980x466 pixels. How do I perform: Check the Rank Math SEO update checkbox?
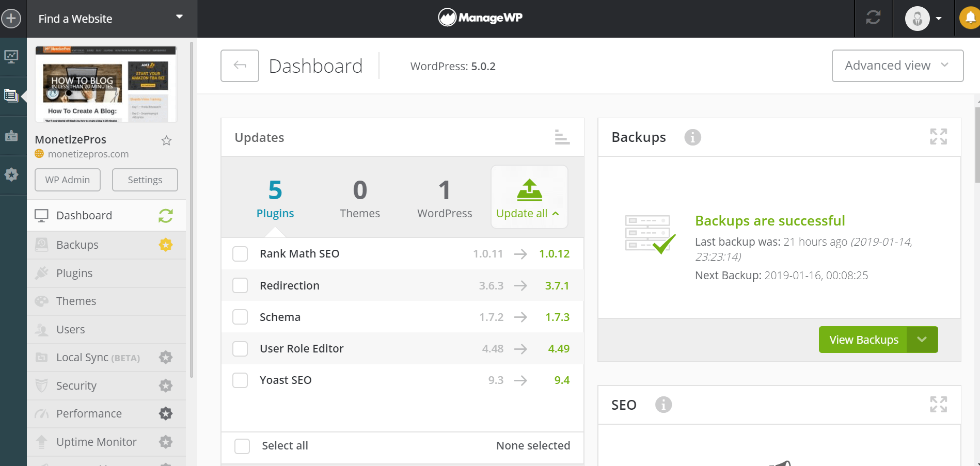point(240,253)
